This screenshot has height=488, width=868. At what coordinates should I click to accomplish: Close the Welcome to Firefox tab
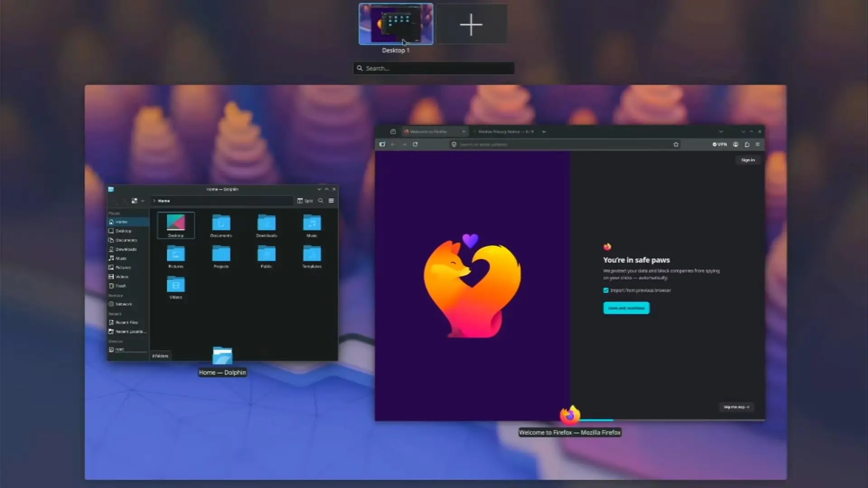pyautogui.click(x=463, y=131)
